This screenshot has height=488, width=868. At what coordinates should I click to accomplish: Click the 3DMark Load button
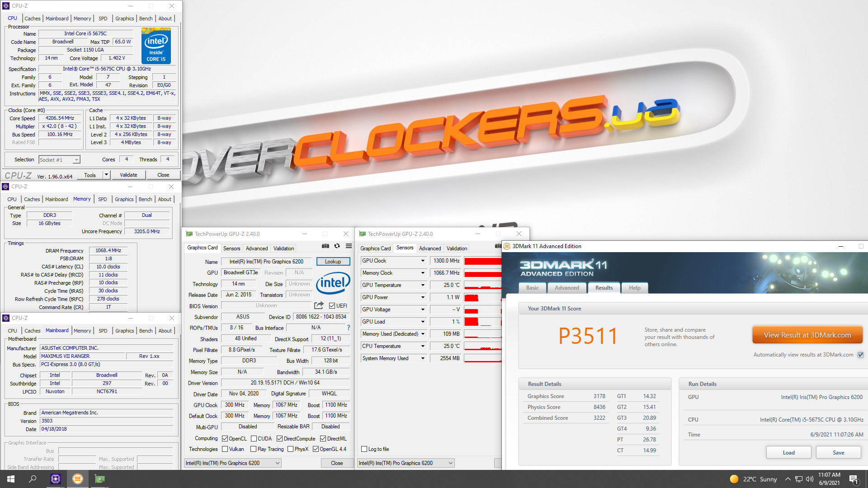click(788, 453)
